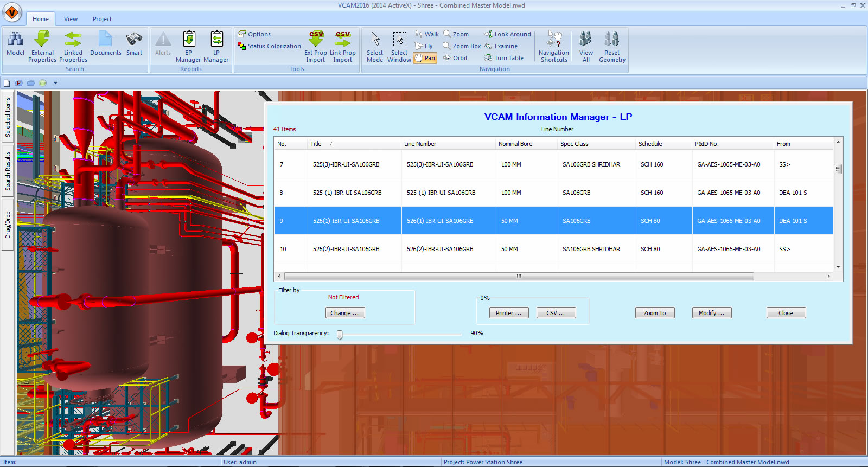Viewport: 868px width, 467px height.
Task: Expand the quick access toolbar dropdown arrow
Action: [55, 83]
